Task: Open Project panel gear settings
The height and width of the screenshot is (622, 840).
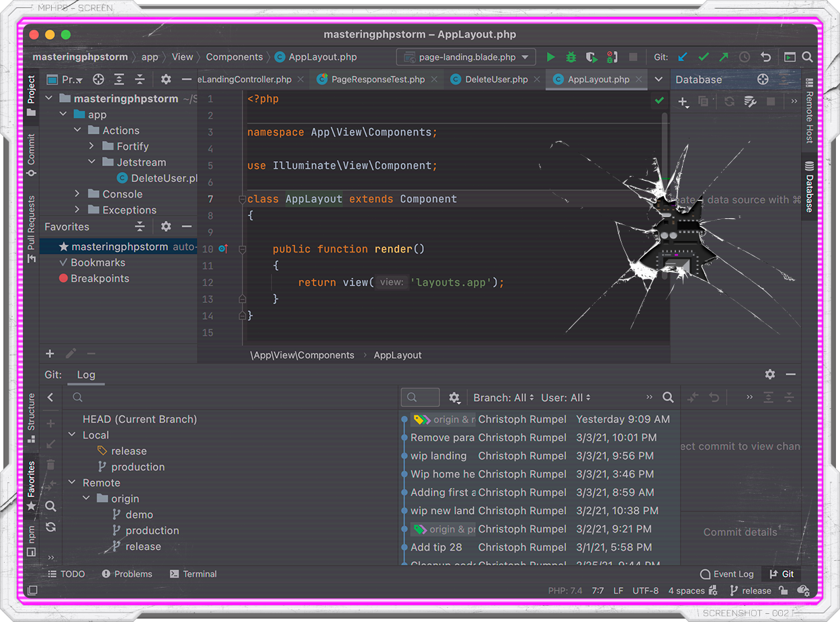Action: pos(166,79)
